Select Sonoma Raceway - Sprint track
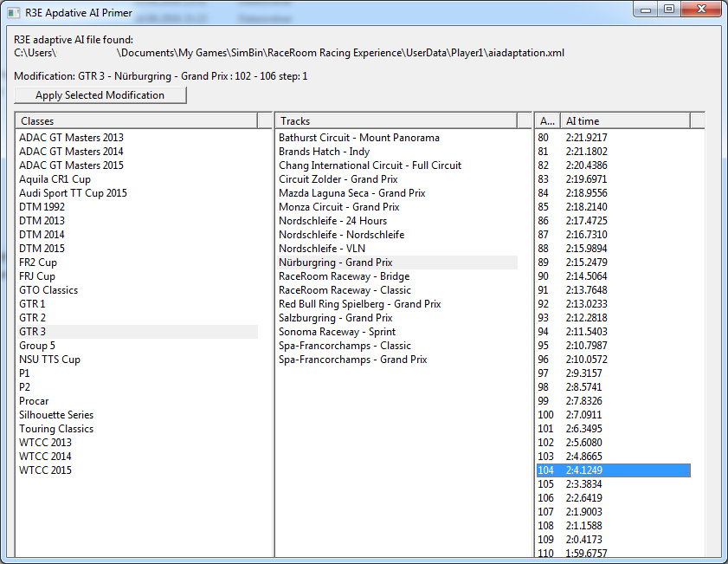Image resolution: width=728 pixels, height=564 pixels. pyautogui.click(x=397, y=332)
